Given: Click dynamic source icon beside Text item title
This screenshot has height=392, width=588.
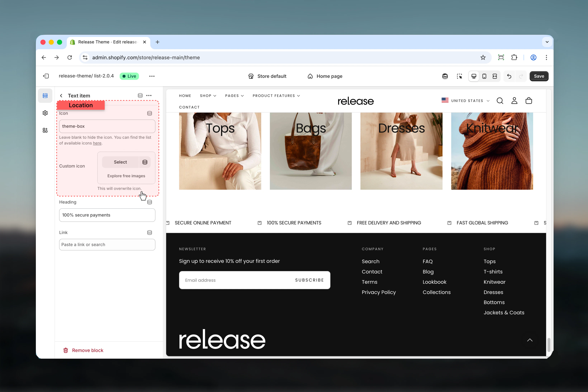Looking at the screenshot, I should coord(140,96).
